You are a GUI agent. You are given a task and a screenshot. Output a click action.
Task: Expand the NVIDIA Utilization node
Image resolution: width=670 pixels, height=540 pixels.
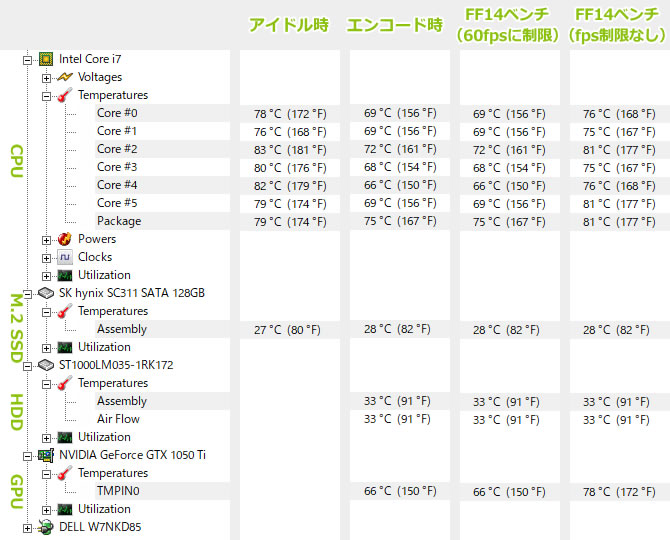(46, 510)
